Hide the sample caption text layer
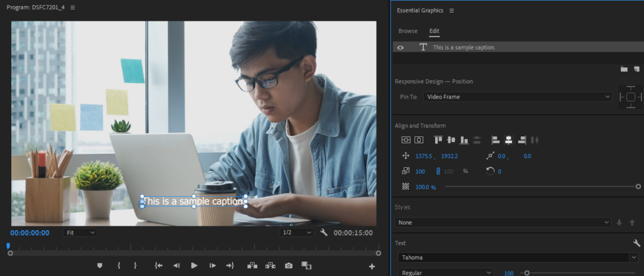644x276 pixels. [401, 48]
